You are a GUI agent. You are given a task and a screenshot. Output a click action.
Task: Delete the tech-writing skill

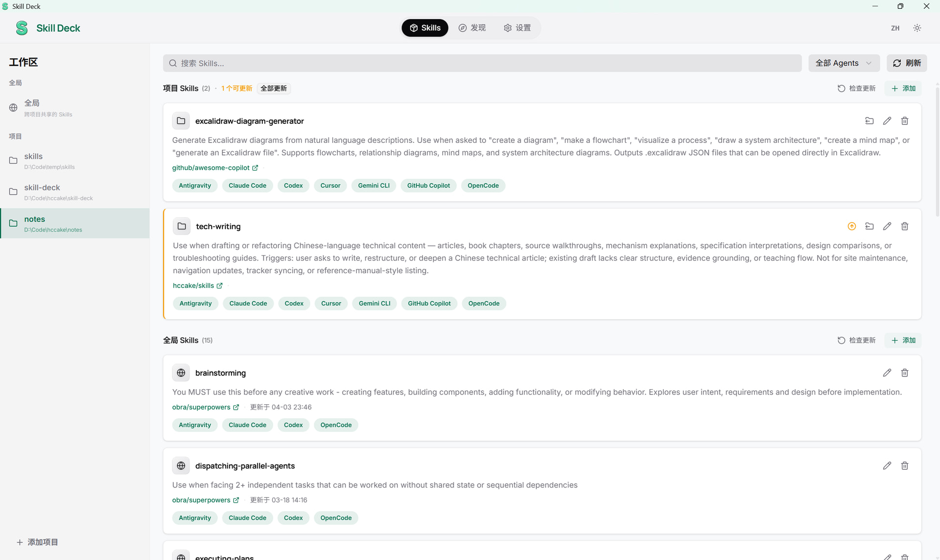[904, 226]
